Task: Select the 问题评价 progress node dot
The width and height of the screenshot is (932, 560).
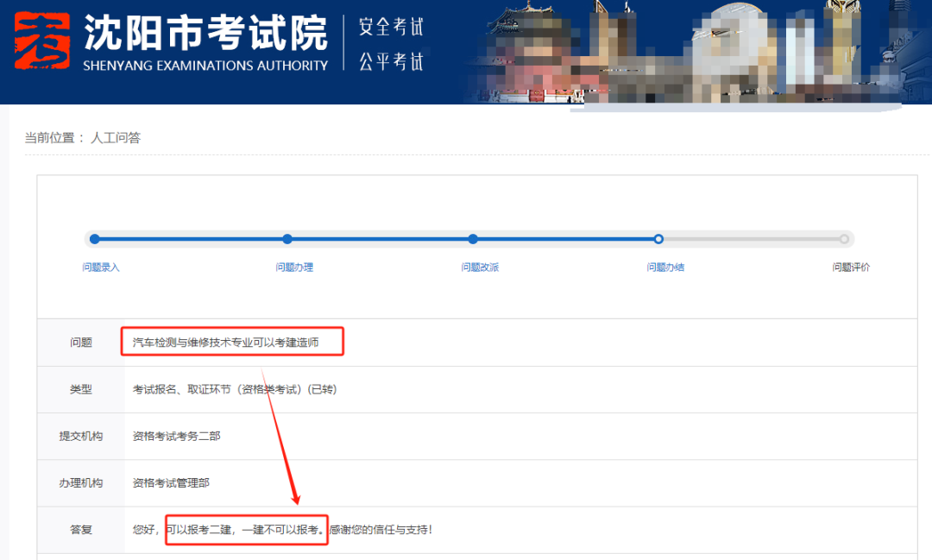Action: click(x=843, y=239)
